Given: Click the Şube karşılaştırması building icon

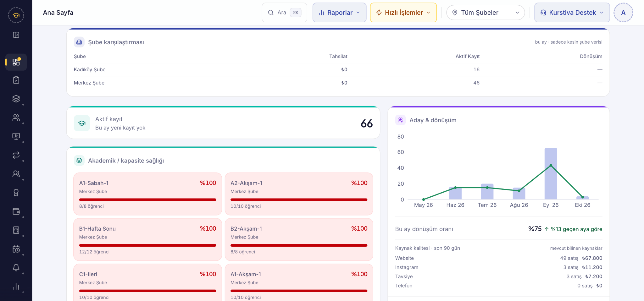Looking at the screenshot, I should click(x=79, y=42).
